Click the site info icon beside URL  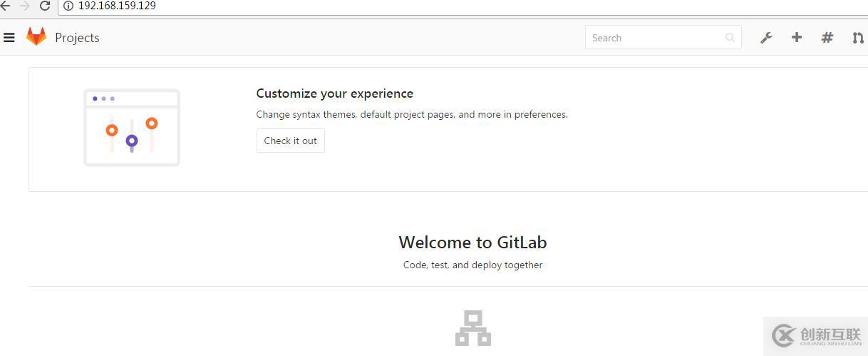tap(68, 6)
